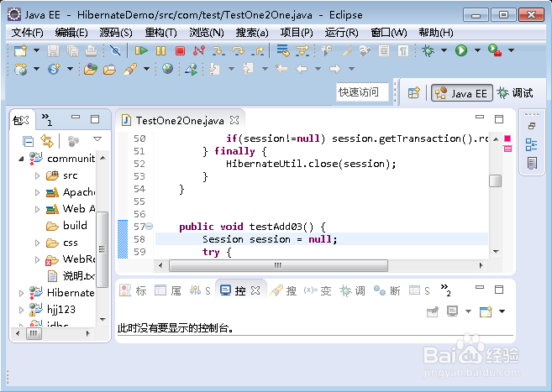Click the Outline icon in right trim
This screenshot has width=552, height=392.
coord(531,144)
